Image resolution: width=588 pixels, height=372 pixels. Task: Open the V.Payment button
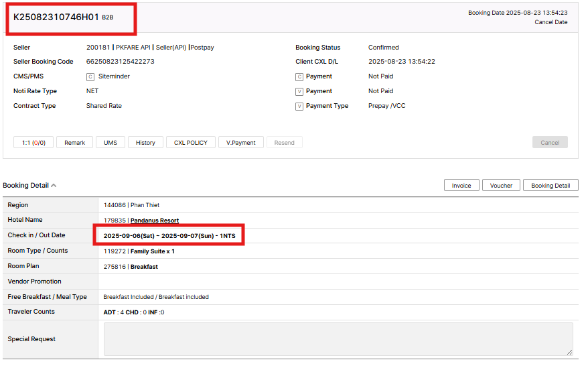coord(241,143)
